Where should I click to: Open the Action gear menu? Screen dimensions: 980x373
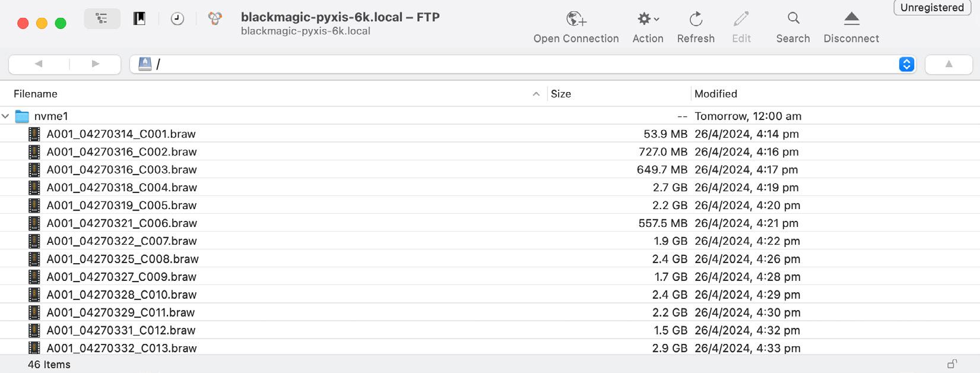point(648,28)
